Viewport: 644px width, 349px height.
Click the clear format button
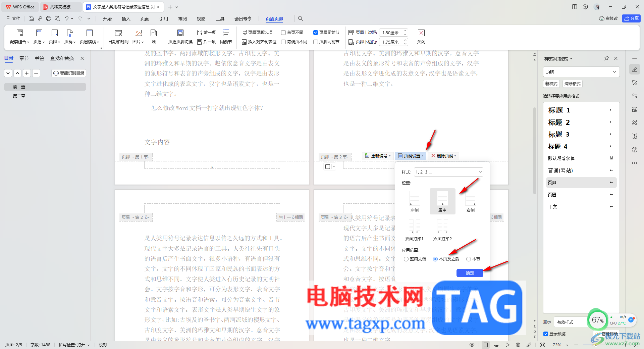pos(572,84)
